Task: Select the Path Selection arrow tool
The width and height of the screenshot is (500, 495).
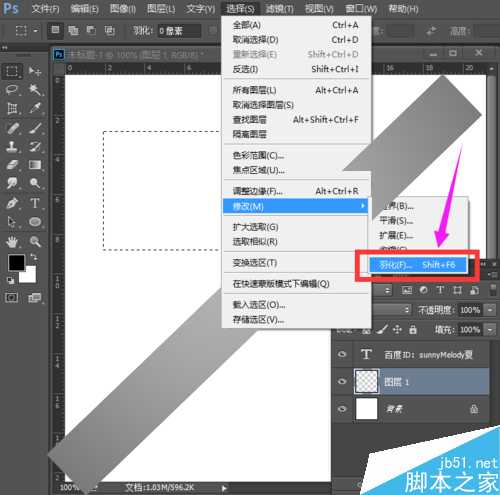Action: 12,222
